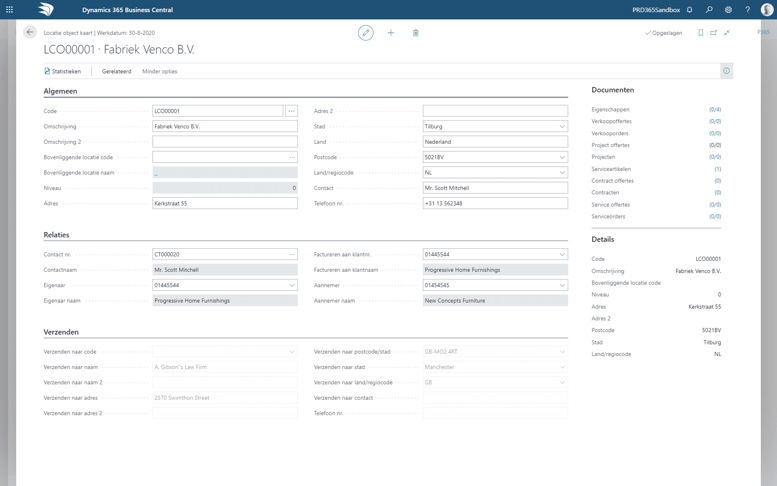Open page in new window icon

714,33
